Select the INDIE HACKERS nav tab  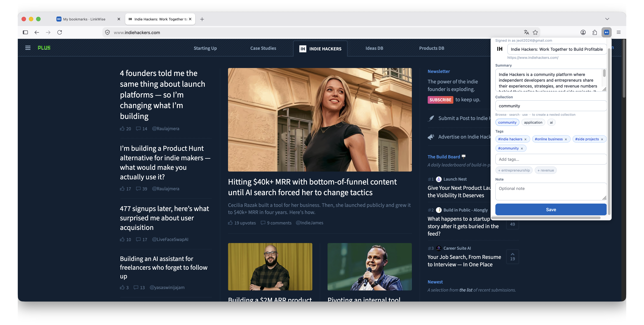coord(320,49)
